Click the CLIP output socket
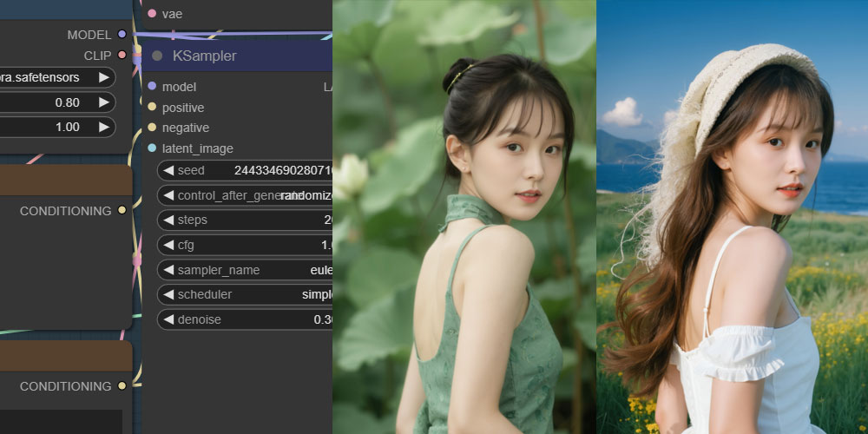 122,55
